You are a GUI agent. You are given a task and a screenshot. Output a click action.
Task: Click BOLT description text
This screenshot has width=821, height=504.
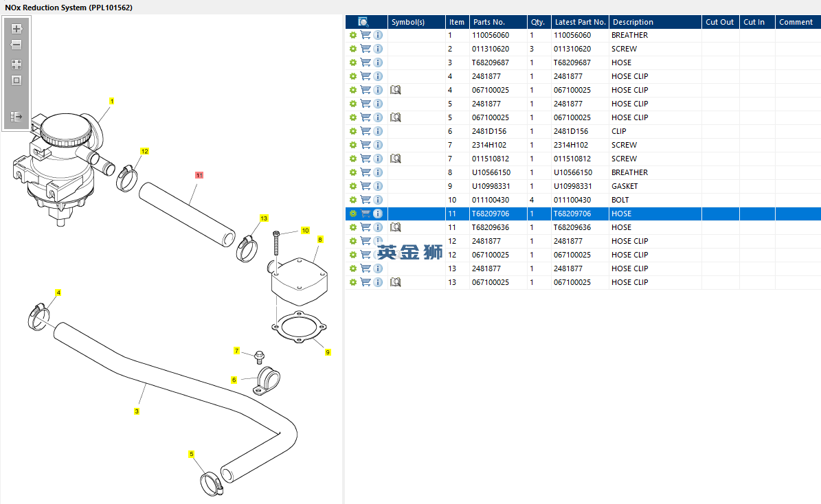620,200
